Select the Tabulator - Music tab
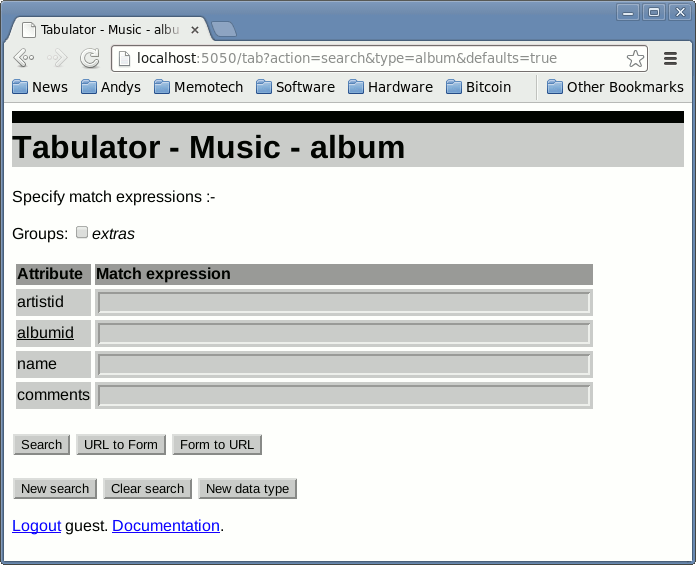The width and height of the screenshot is (696, 565). tap(105, 30)
